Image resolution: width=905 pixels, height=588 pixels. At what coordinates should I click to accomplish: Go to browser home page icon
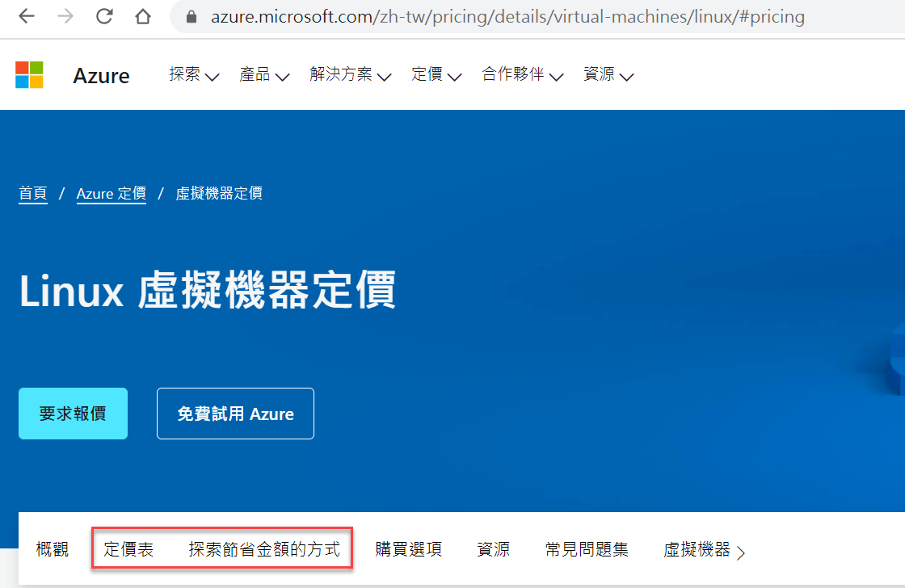(x=142, y=16)
